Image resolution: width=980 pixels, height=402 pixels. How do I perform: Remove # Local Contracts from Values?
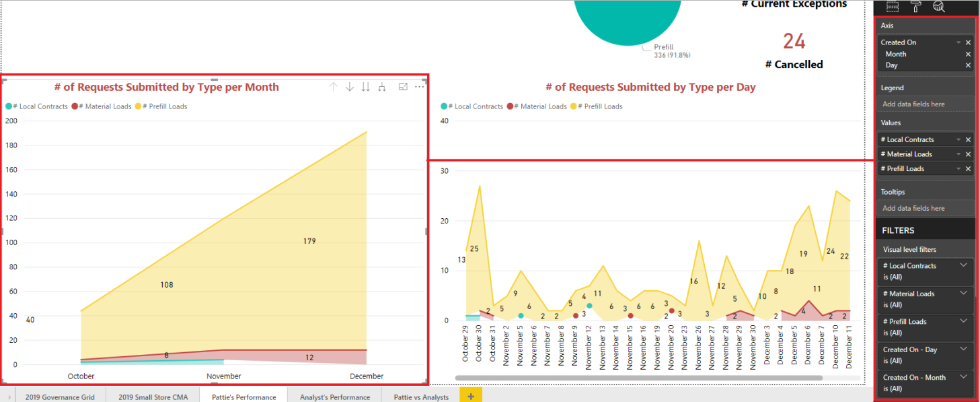(x=968, y=139)
